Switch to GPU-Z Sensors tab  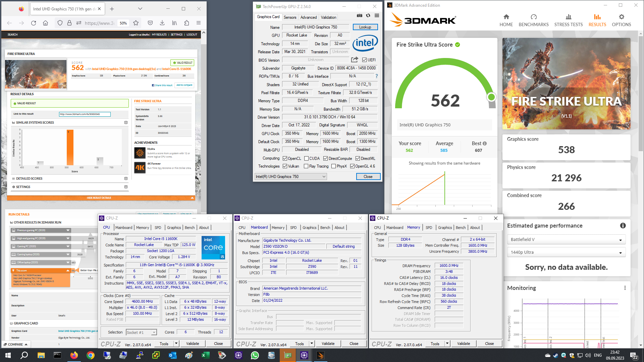pos(290,17)
